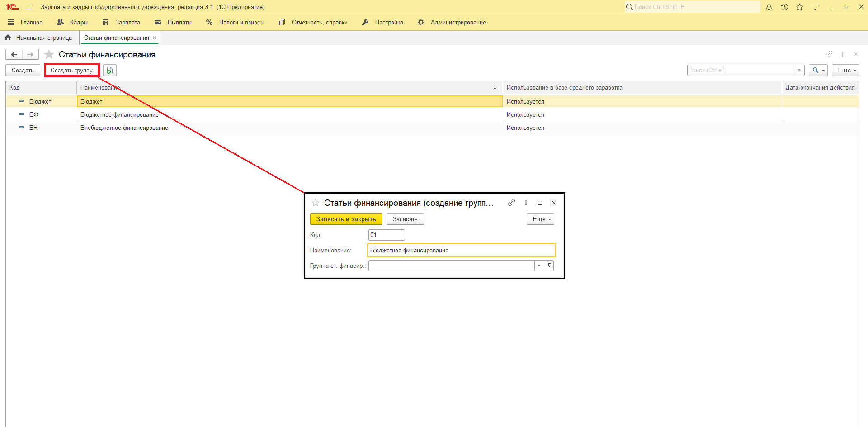The width and height of the screenshot is (868, 427).
Task: Go back with left arrow button
Action: tap(14, 55)
